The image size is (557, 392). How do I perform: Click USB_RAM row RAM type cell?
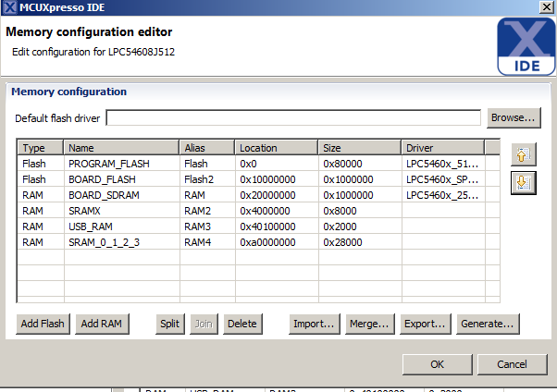[41, 227]
